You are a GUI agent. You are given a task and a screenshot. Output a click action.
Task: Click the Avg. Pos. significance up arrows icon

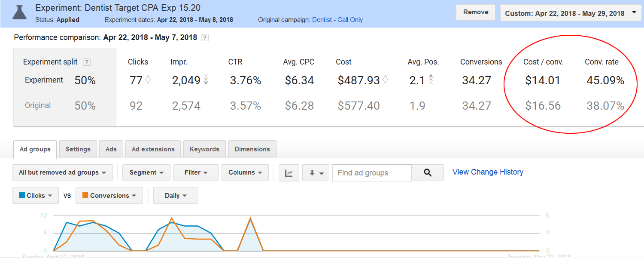click(x=431, y=80)
